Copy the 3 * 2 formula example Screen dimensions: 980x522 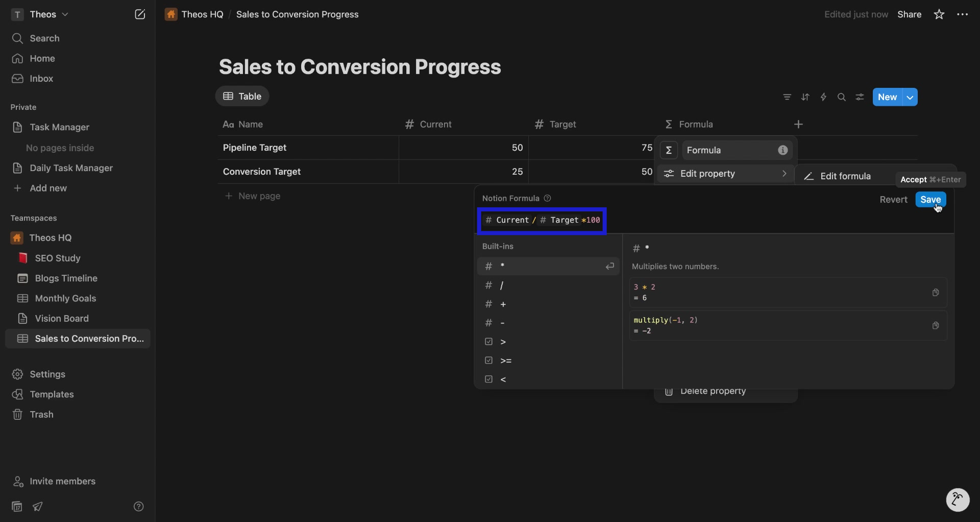point(936,292)
